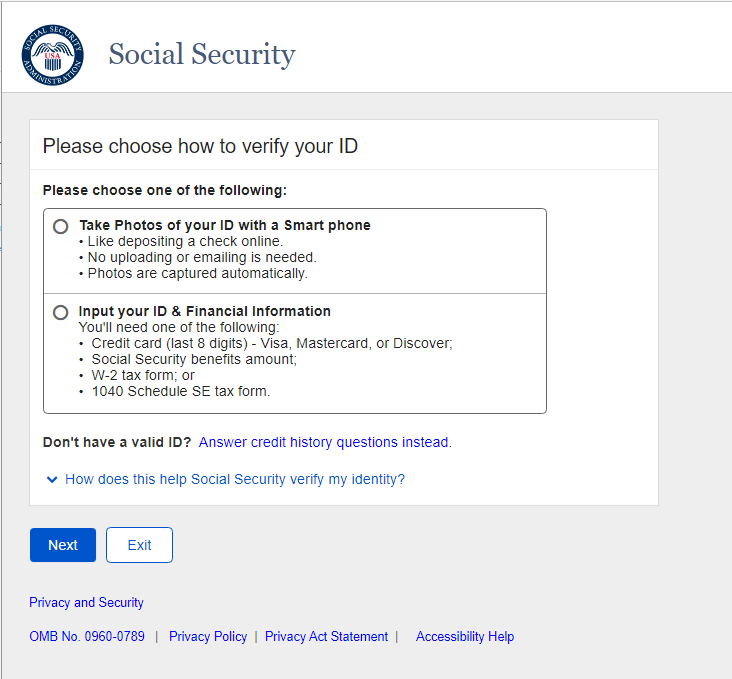The height and width of the screenshot is (679, 732).
Task: Open the Privacy Policy footer link
Action: point(208,637)
